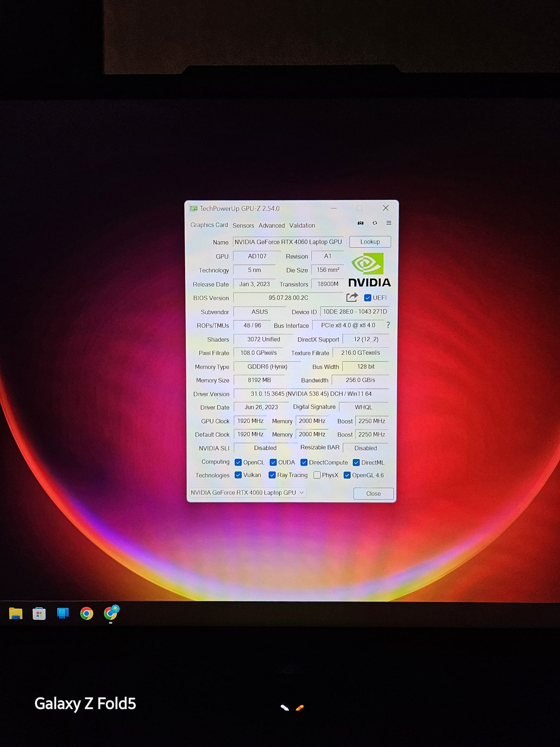
Task: Switch to the Graphics Card tab
Action: pyautogui.click(x=209, y=225)
